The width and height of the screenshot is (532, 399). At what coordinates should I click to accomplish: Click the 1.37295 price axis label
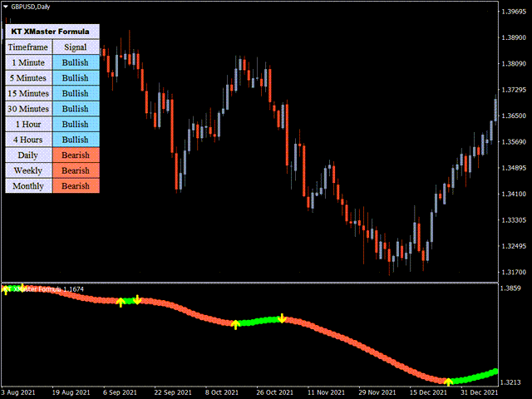point(514,90)
